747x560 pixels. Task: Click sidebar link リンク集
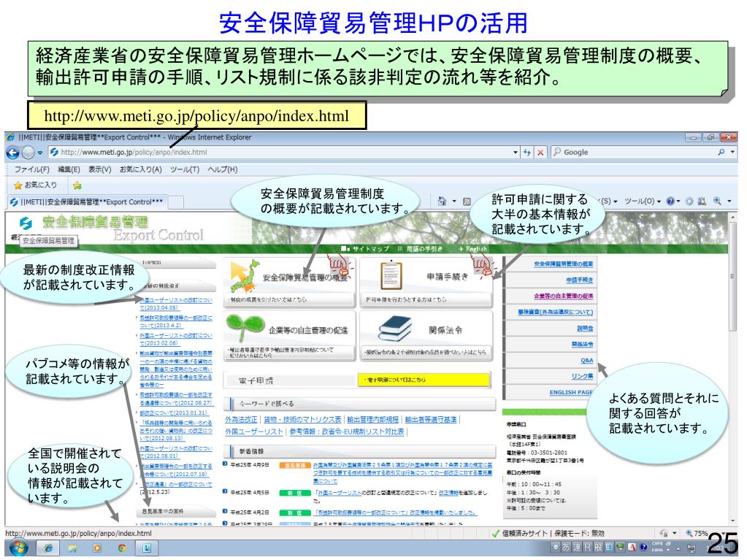coord(582,376)
